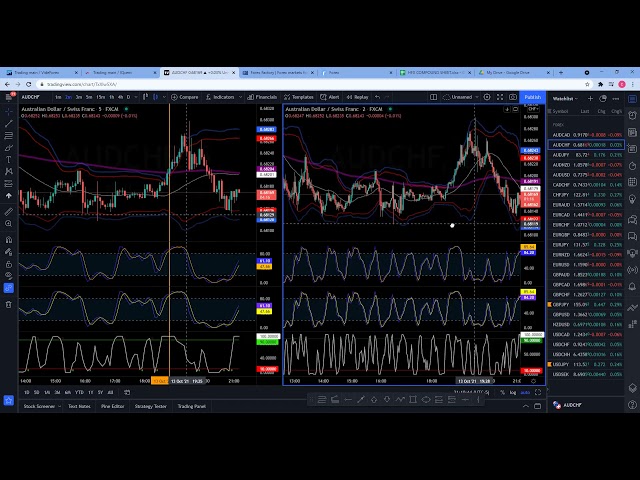Screen dimensions: 640x480
Task: Start bar Replay mode
Action: pos(358,97)
